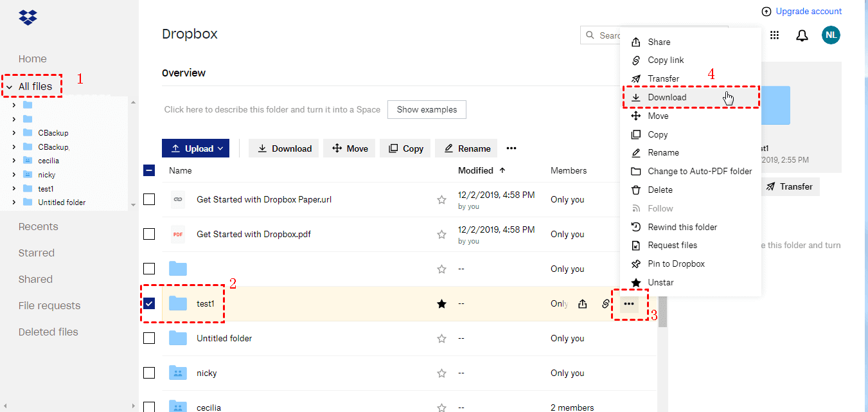Check the Untitled folder checkbox

tap(149, 338)
